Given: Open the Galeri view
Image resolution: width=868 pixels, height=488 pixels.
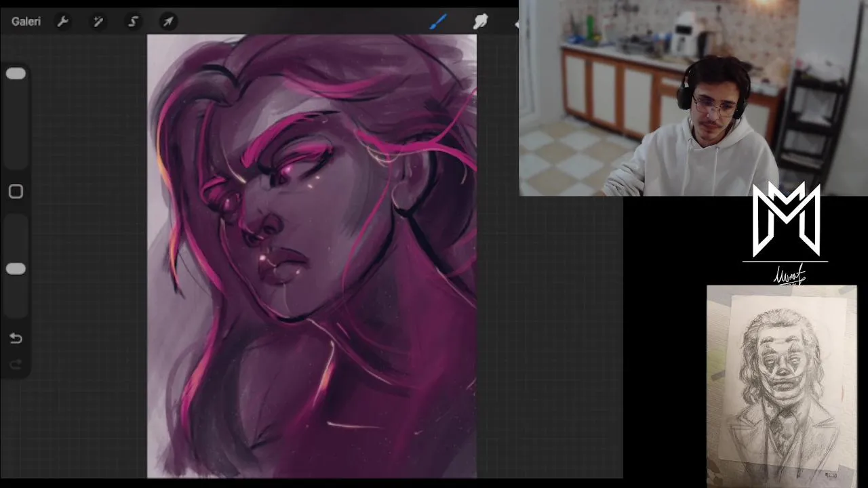Looking at the screenshot, I should coord(26,22).
